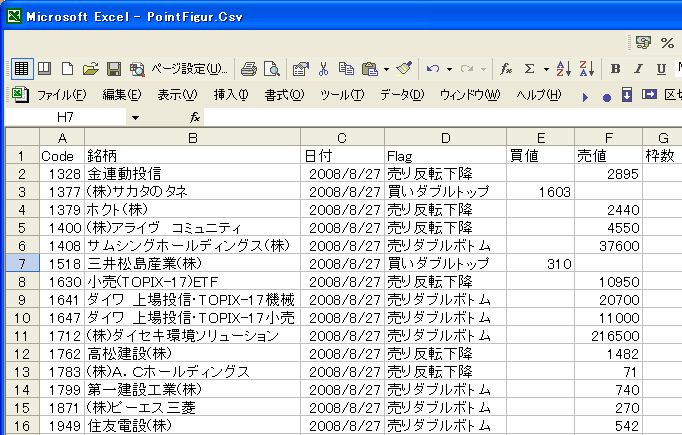Open the Name Box dropdown arrow
This screenshot has width=682, height=435.
point(135,117)
